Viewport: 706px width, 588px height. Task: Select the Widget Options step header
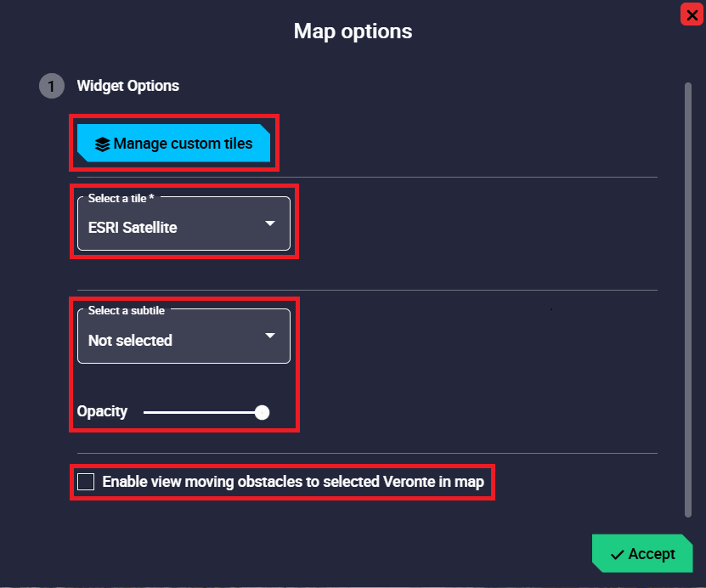tap(127, 86)
